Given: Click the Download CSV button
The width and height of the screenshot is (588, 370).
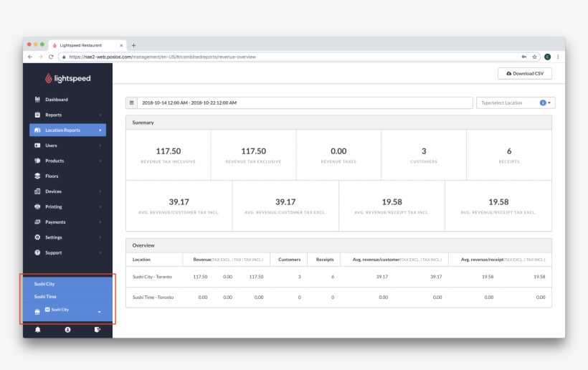Looking at the screenshot, I should coord(525,73).
